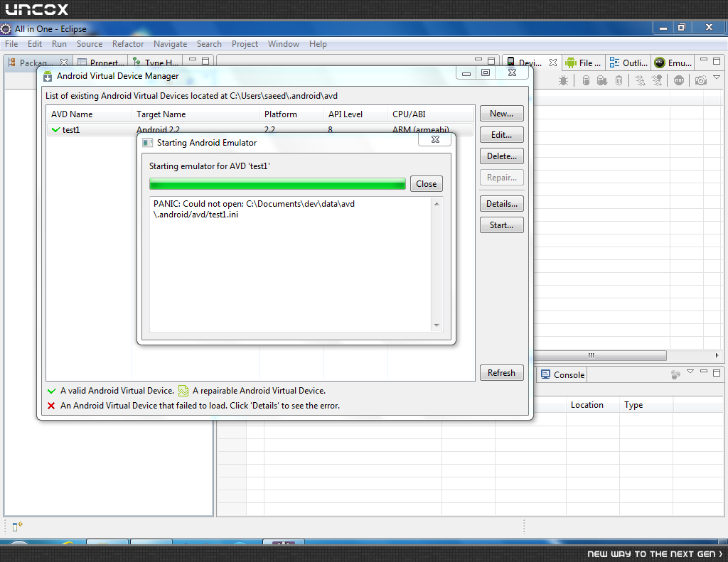Minimize the Package Explorer panel group
Screen dimensions: 728x562
tap(193, 60)
